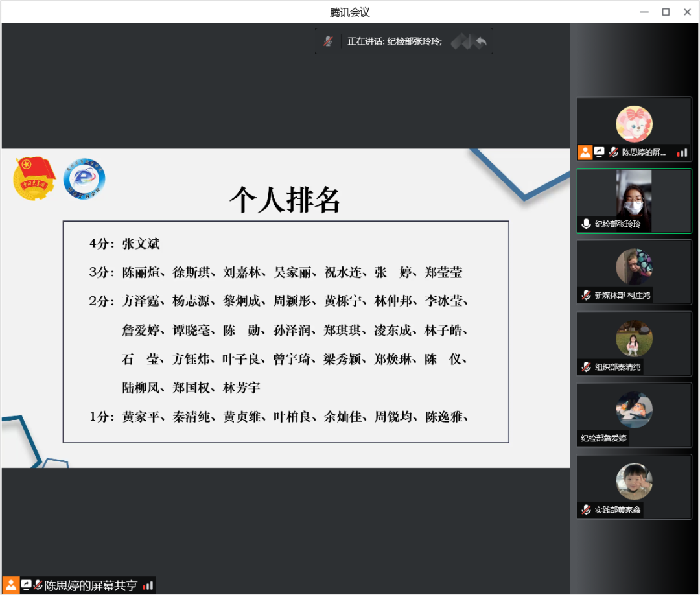
Task: Toggle the muted microphone in the floating speaker bar
Action: [x=329, y=41]
